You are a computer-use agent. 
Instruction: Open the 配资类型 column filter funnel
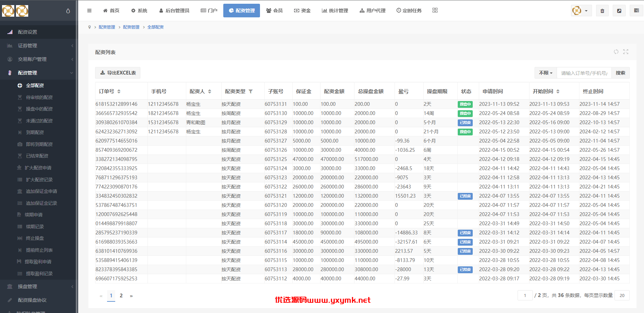tap(251, 92)
